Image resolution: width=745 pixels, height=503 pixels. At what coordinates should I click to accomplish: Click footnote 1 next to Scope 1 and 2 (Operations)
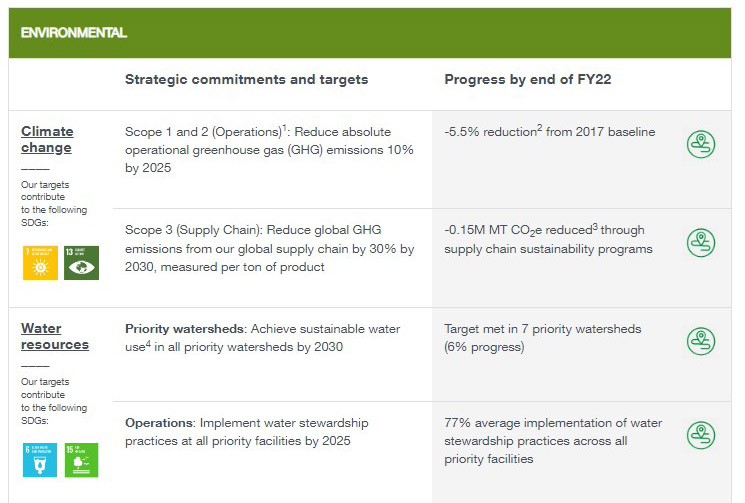284,127
